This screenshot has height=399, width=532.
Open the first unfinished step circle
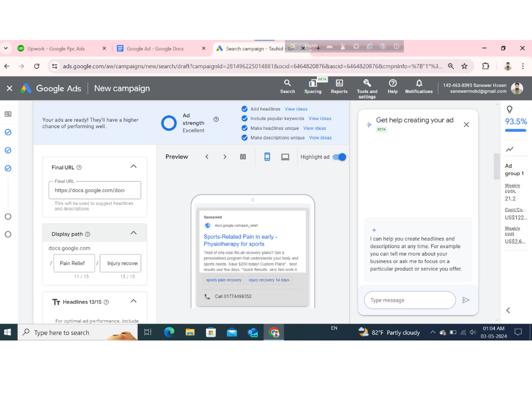tap(8, 217)
